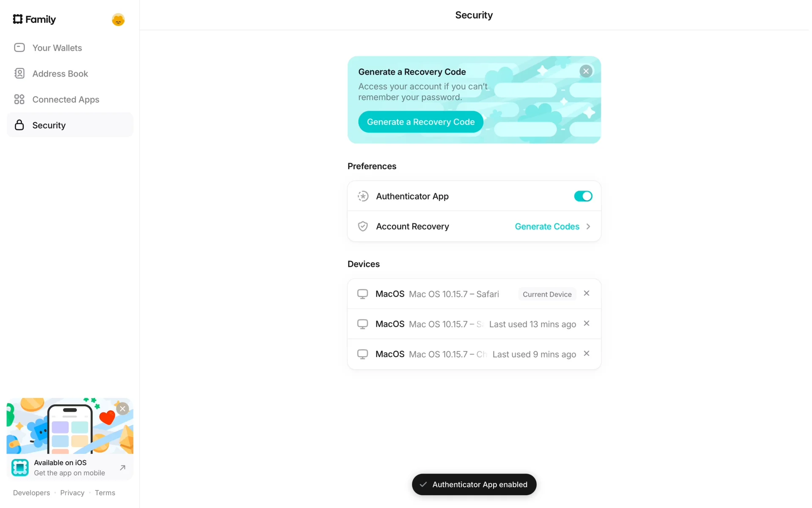This screenshot has width=812, height=508.
Task: Go to Address Book page
Action: pyautogui.click(x=60, y=74)
